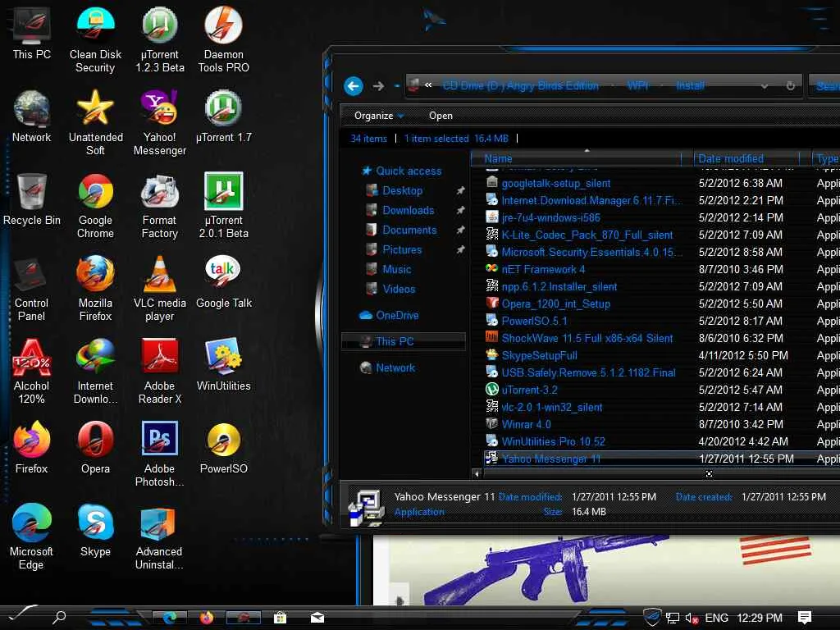Open VLC media player shortcut

point(160,290)
